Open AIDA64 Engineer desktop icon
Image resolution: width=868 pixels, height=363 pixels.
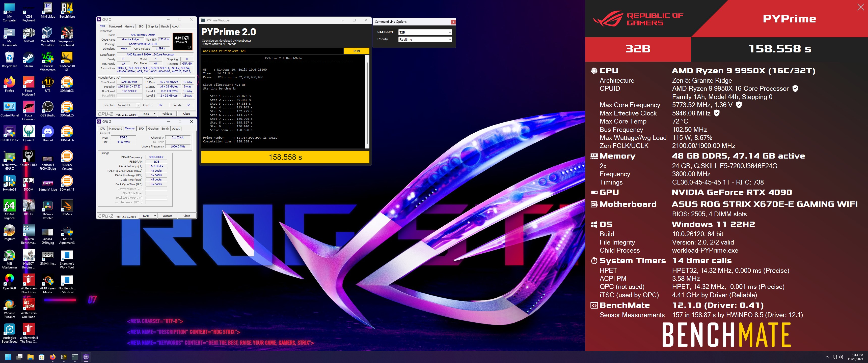pyautogui.click(x=9, y=209)
